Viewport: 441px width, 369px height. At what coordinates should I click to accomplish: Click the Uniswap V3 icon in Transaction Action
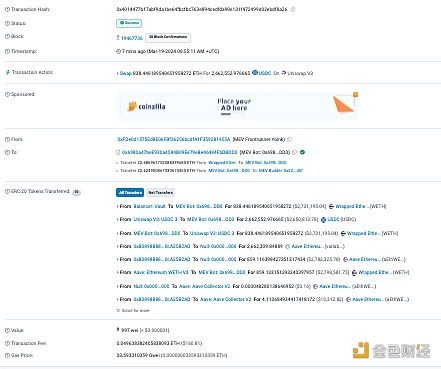click(x=284, y=73)
